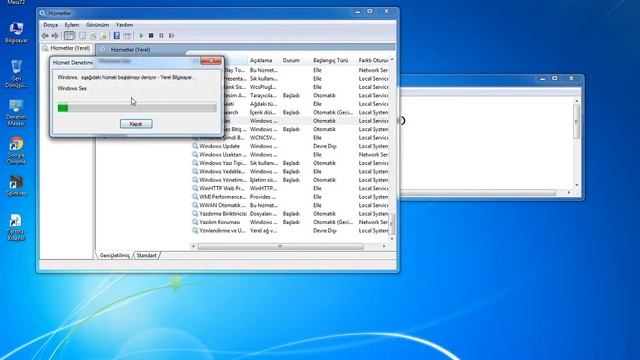The width and height of the screenshot is (640, 360).
Task: Open the Görünüm menu
Action: tap(97, 25)
